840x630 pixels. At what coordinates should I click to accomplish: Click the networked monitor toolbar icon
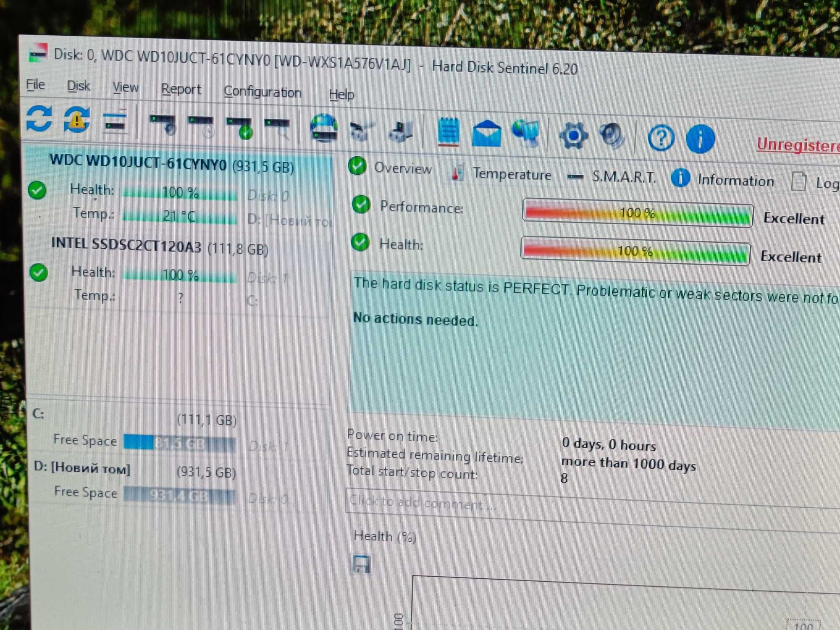(526, 133)
